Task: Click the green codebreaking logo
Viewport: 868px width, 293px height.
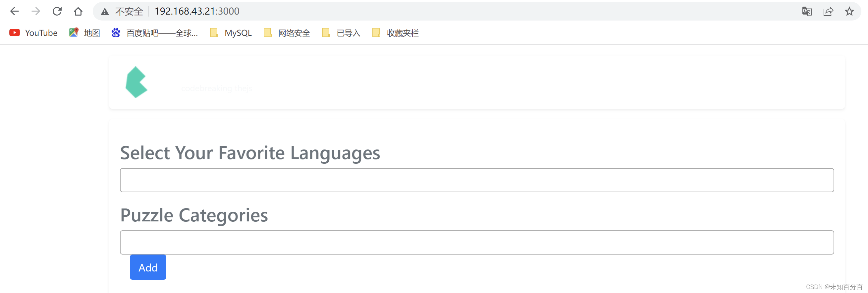Action: tap(136, 82)
